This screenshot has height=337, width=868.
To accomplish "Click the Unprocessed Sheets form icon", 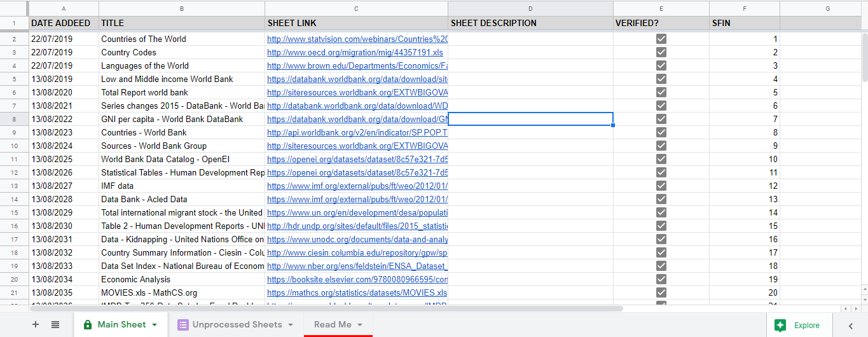I will click(x=183, y=325).
